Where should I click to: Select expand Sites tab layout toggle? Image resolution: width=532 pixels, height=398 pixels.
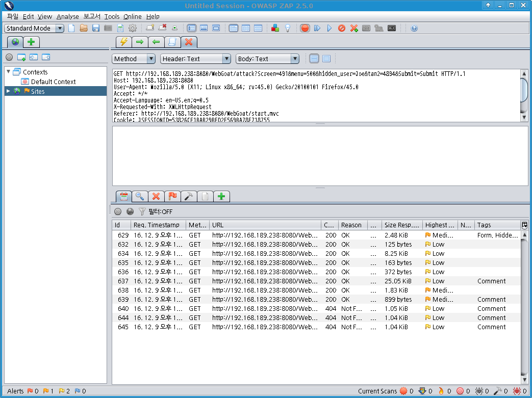click(191, 28)
